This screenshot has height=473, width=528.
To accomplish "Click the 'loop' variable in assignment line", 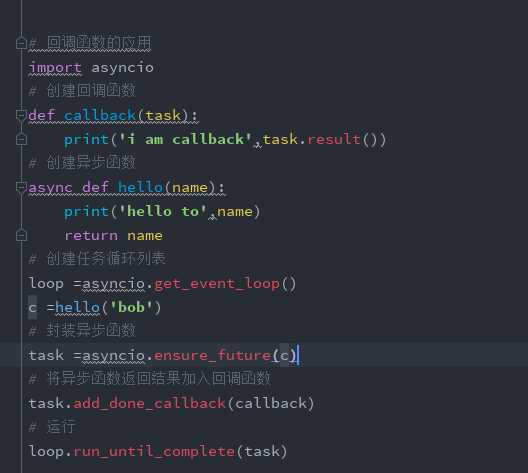I will click(x=46, y=283).
